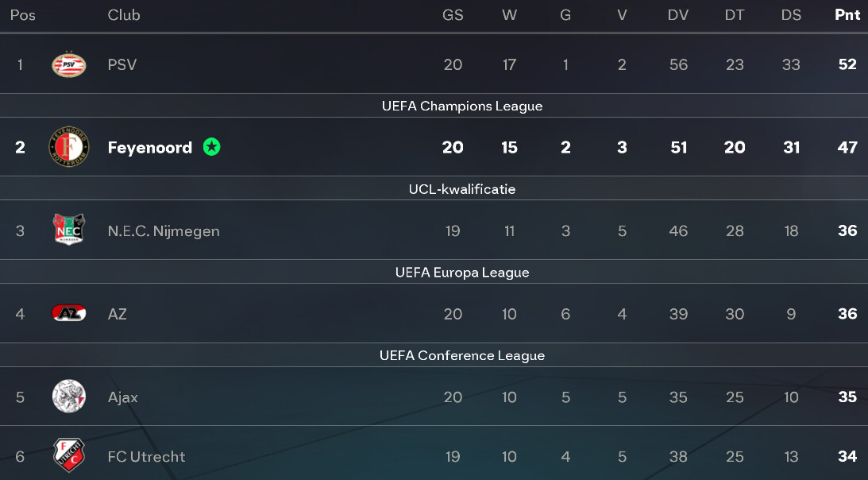
Task: Click the FC Utrecht crest icon
Action: point(68,456)
